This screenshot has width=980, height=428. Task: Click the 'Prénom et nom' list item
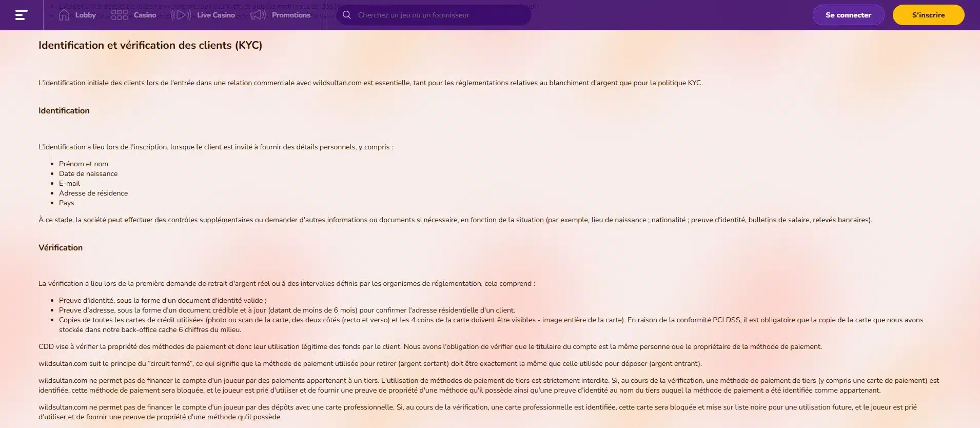tap(84, 164)
